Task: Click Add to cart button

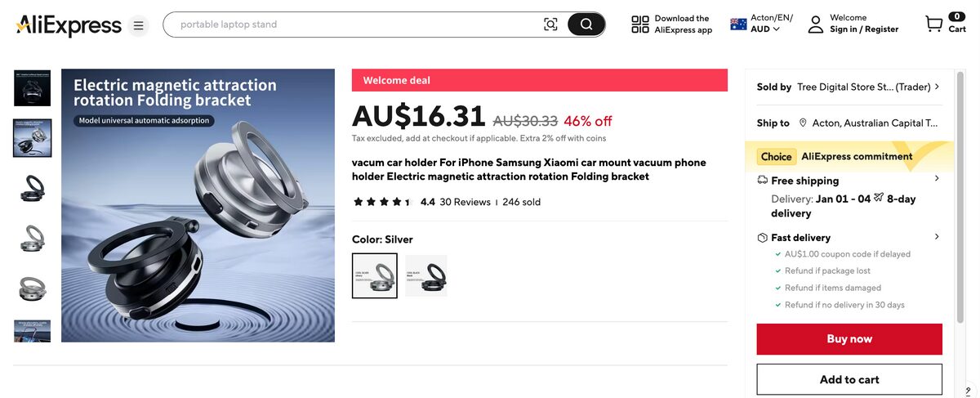Action: tap(849, 379)
